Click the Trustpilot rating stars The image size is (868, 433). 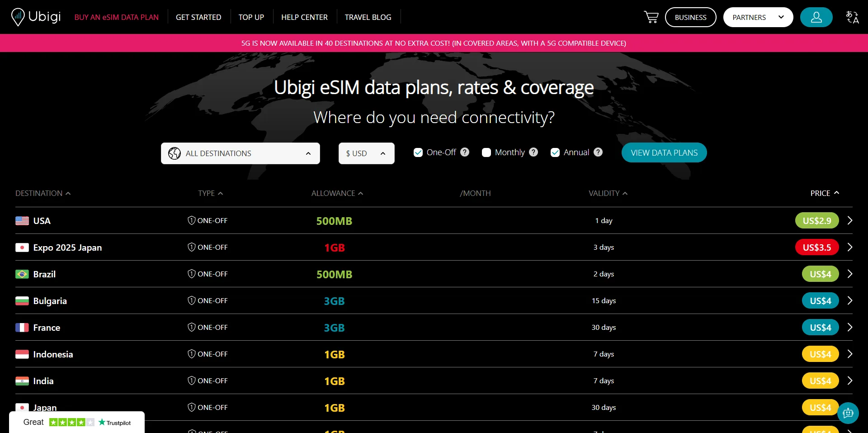pyautogui.click(x=72, y=422)
